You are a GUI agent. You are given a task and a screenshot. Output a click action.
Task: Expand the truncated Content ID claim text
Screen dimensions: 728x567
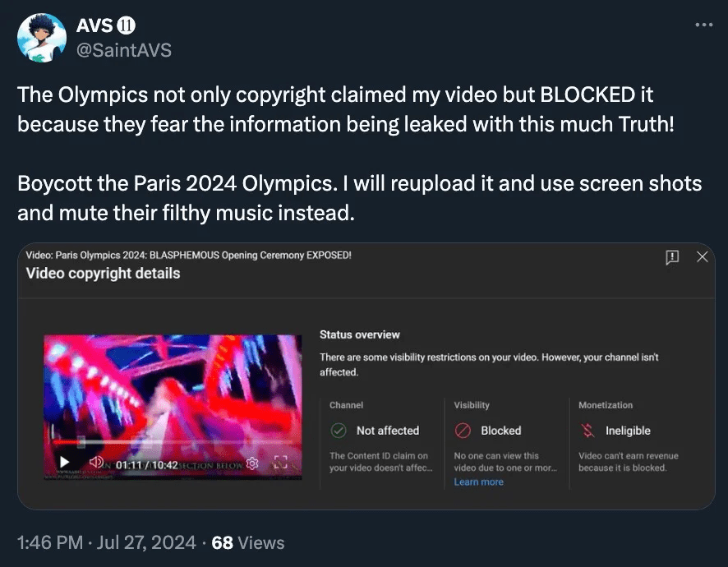point(380,462)
